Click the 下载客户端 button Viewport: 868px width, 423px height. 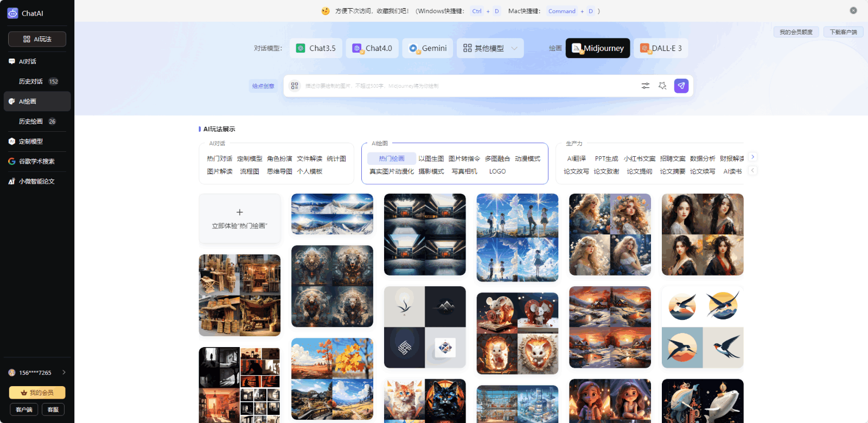(843, 32)
